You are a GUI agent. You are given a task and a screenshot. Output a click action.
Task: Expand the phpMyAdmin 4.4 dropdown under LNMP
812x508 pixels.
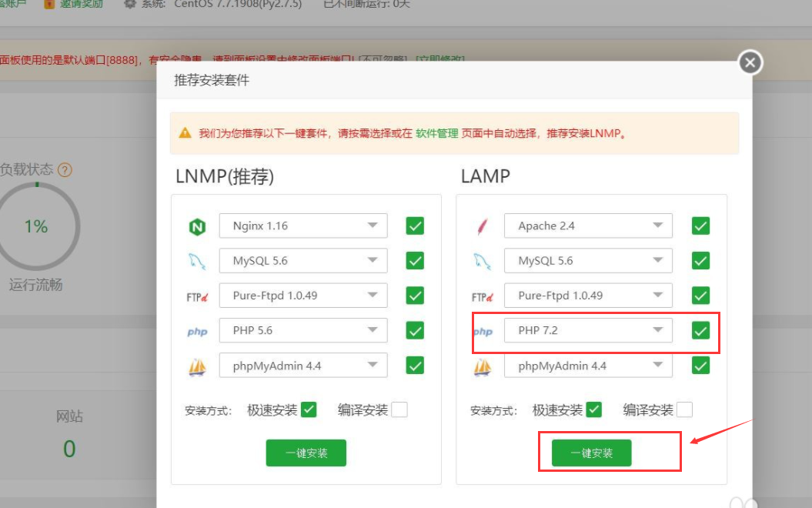[x=373, y=365]
